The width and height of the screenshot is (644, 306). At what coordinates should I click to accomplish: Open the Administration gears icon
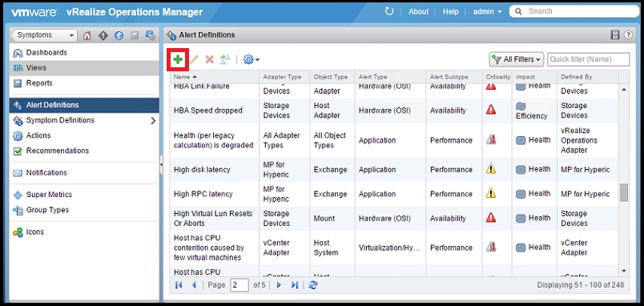coord(151,35)
